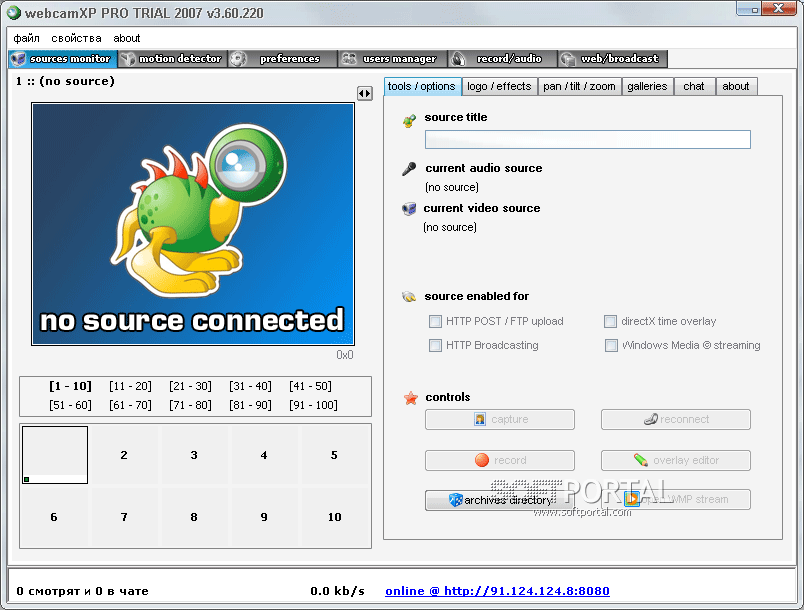The image size is (804, 610).
Task: Click the capture button
Action: coord(500,419)
